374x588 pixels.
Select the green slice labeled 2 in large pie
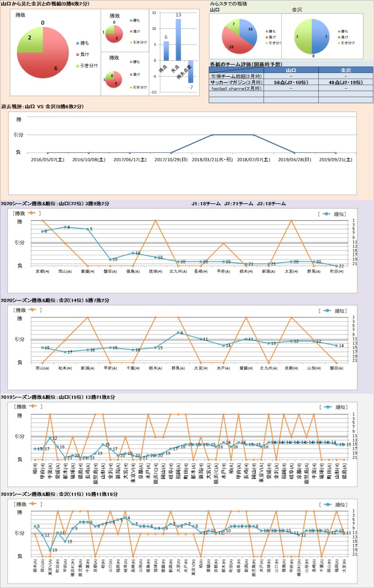29,40
